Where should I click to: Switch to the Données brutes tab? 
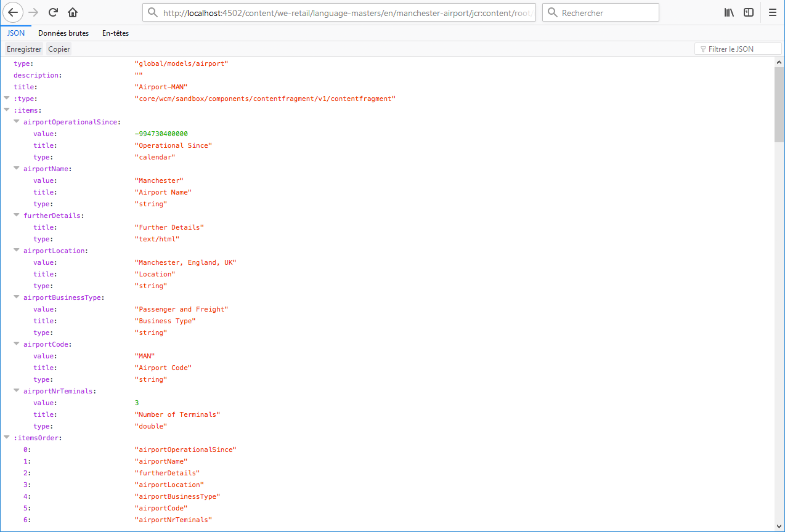(x=63, y=33)
